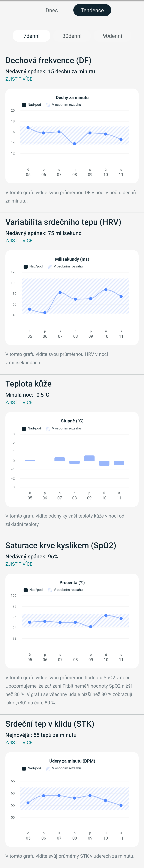Screen dimensions: 144x868
Task: Click hatched personal range icon in Milisekundy chart
Action: [x=50, y=267]
